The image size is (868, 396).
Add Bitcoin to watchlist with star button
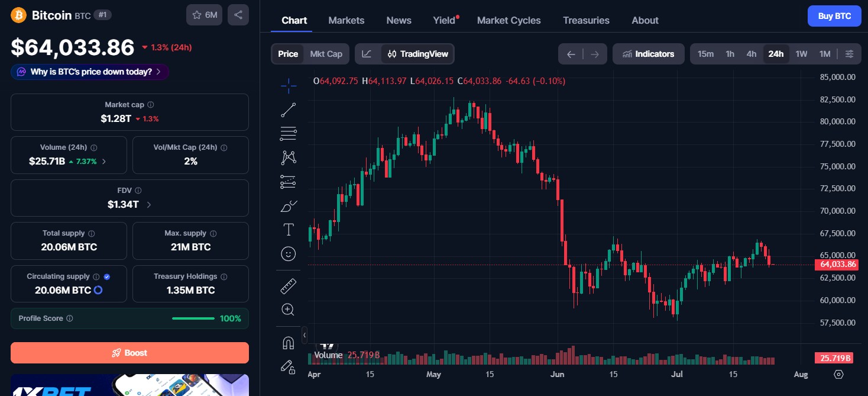point(204,15)
